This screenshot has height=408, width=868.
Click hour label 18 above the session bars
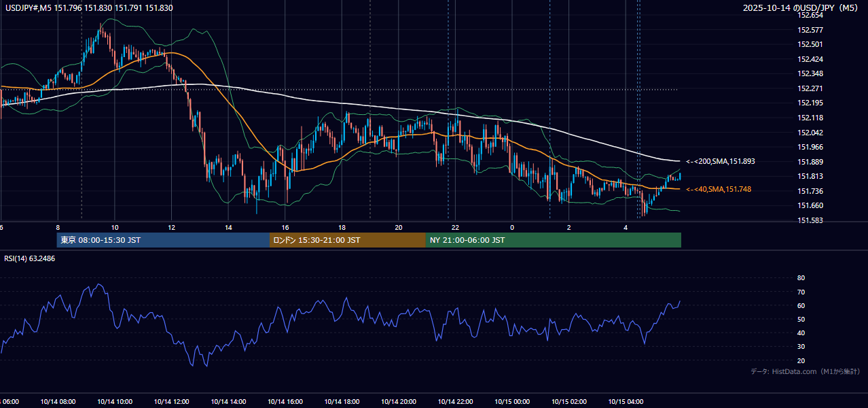click(342, 227)
